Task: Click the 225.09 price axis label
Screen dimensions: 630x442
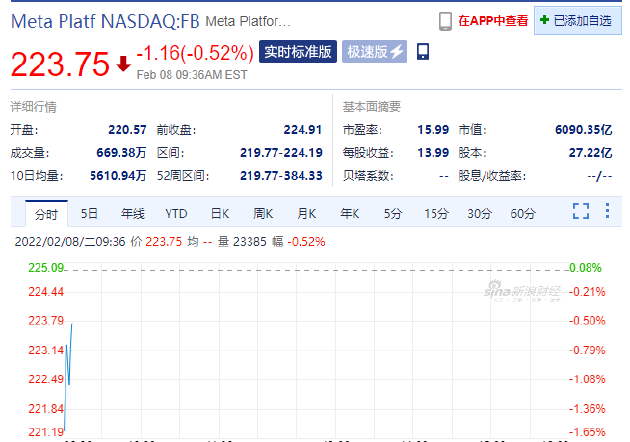Action: coord(46,268)
